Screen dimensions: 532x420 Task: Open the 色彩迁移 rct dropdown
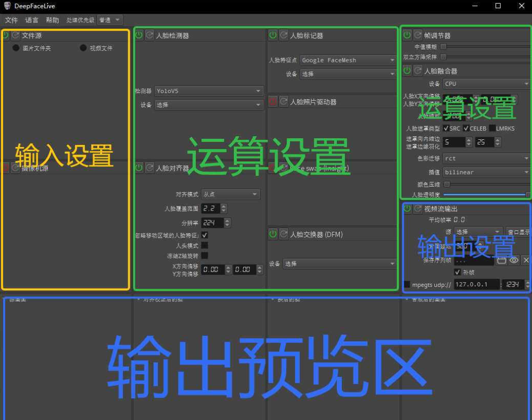[x=486, y=159]
